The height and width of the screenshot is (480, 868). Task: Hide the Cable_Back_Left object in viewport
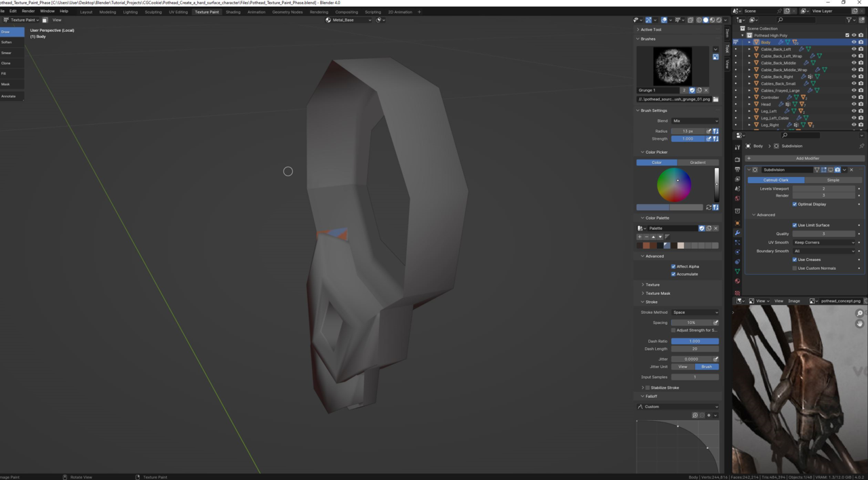[854, 49]
